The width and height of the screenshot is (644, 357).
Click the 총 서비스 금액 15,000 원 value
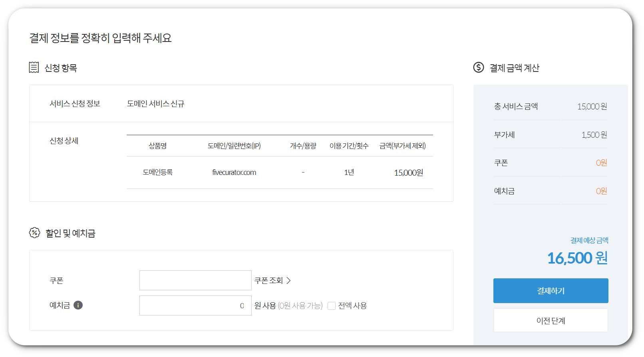click(592, 107)
